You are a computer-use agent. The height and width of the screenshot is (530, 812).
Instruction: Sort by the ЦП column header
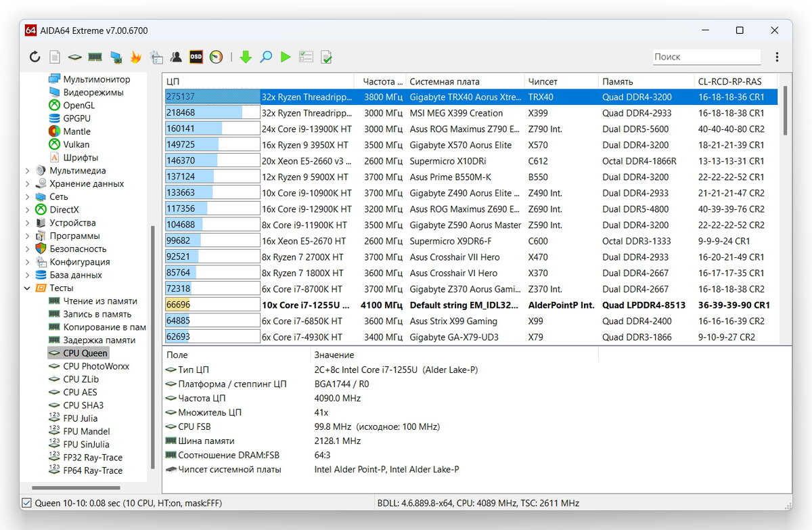(x=260, y=81)
